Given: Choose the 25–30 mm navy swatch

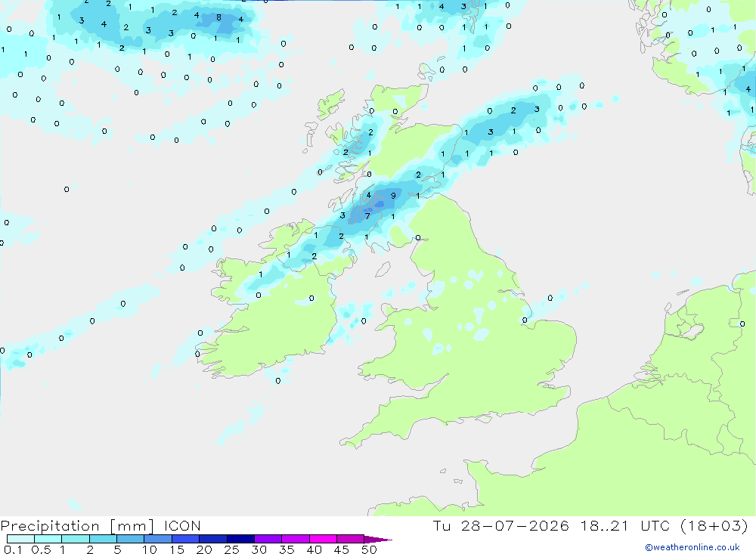Looking at the screenshot, I should tap(240, 539).
